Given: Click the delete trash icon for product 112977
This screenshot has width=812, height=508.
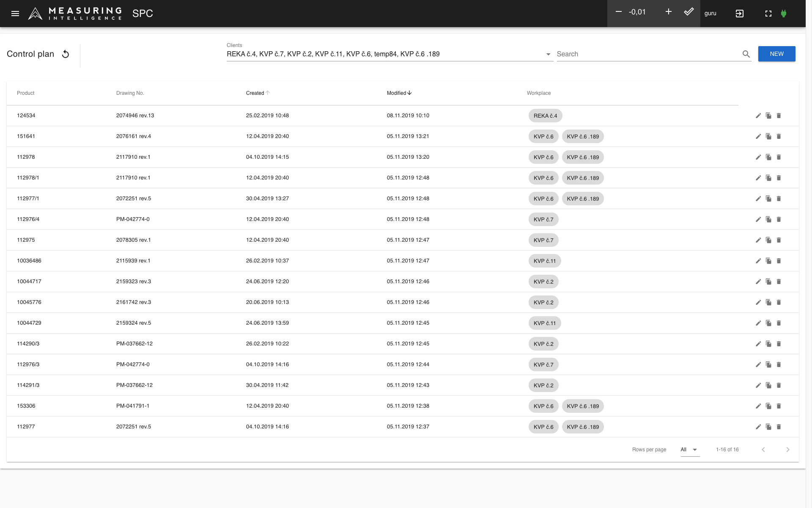Looking at the screenshot, I should (x=779, y=427).
